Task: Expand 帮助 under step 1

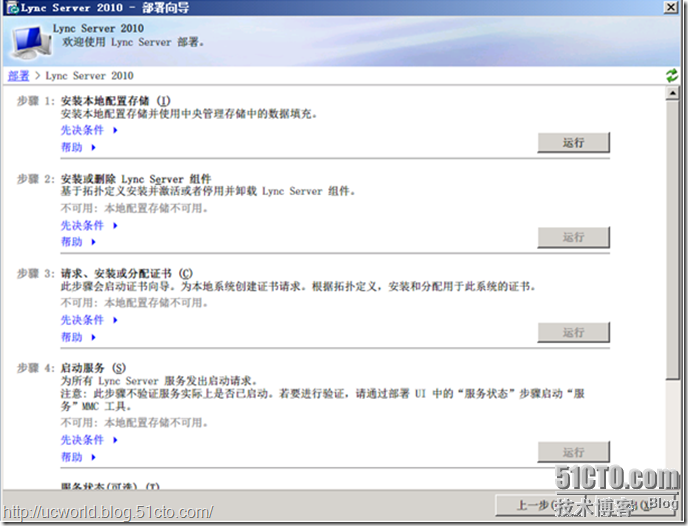Action: tap(78, 147)
